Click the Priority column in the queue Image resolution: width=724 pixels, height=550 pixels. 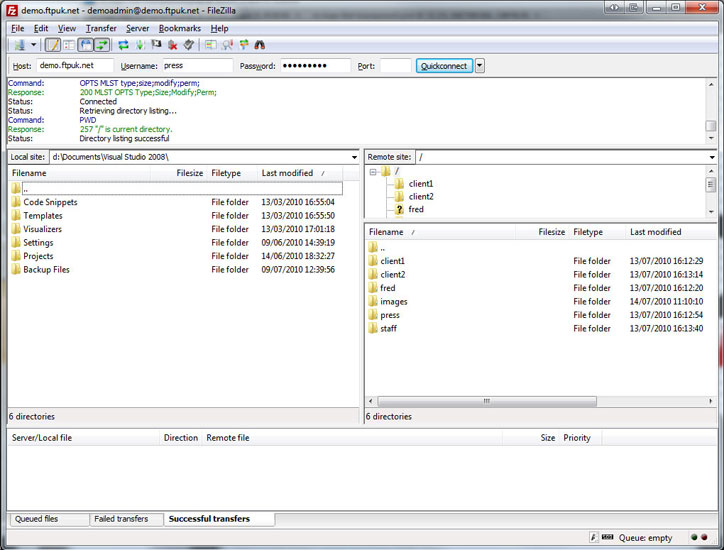[x=580, y=438]
